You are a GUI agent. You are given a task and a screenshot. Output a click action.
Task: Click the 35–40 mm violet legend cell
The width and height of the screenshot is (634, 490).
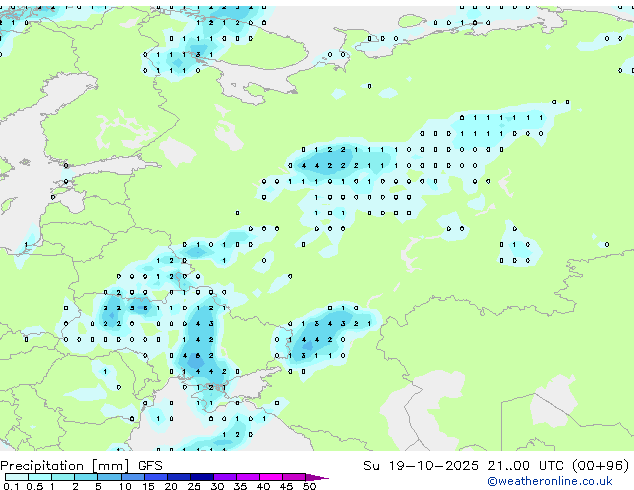click(248, 477)
